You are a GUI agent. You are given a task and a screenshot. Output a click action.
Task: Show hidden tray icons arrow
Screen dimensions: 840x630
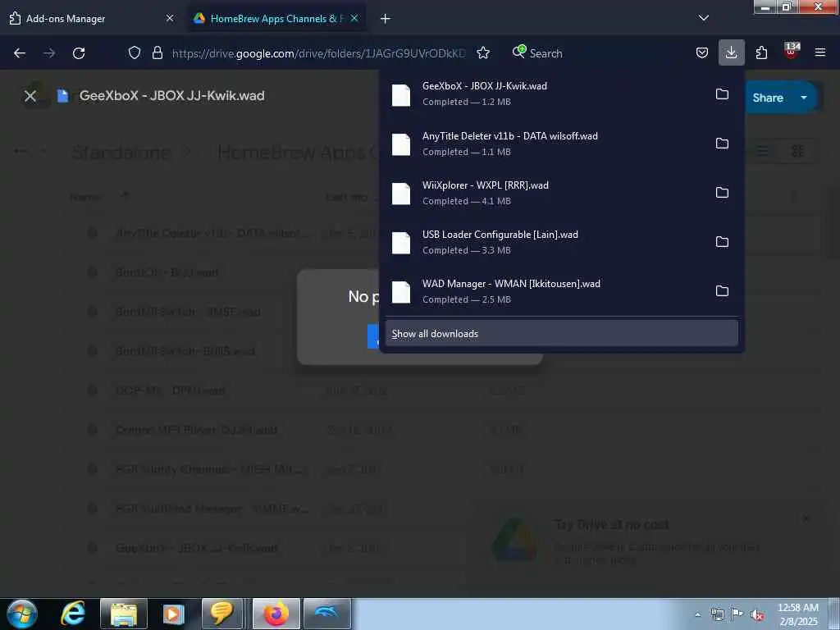click(697, 614)
